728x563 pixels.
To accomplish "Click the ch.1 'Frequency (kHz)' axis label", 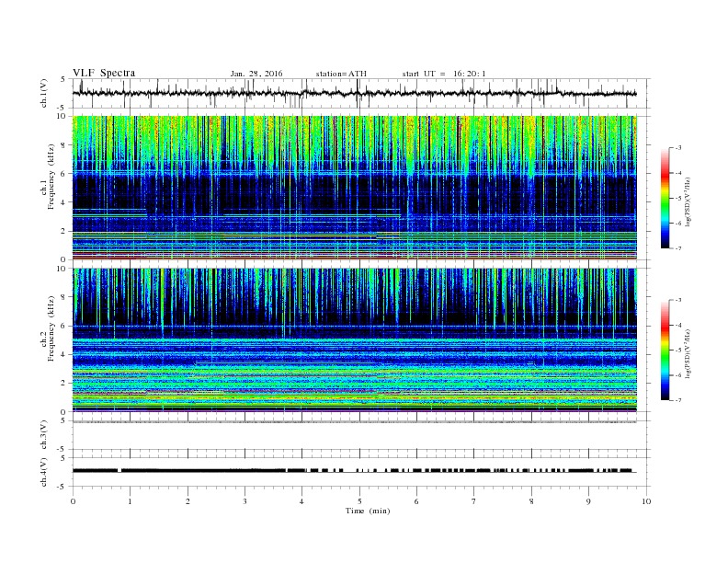I will click(51, 177).
